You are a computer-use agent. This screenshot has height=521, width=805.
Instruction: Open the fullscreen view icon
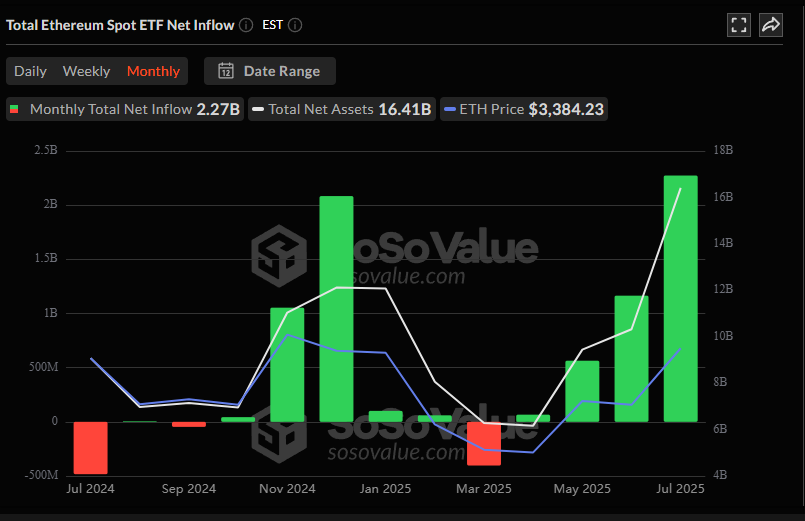point(739,25)
